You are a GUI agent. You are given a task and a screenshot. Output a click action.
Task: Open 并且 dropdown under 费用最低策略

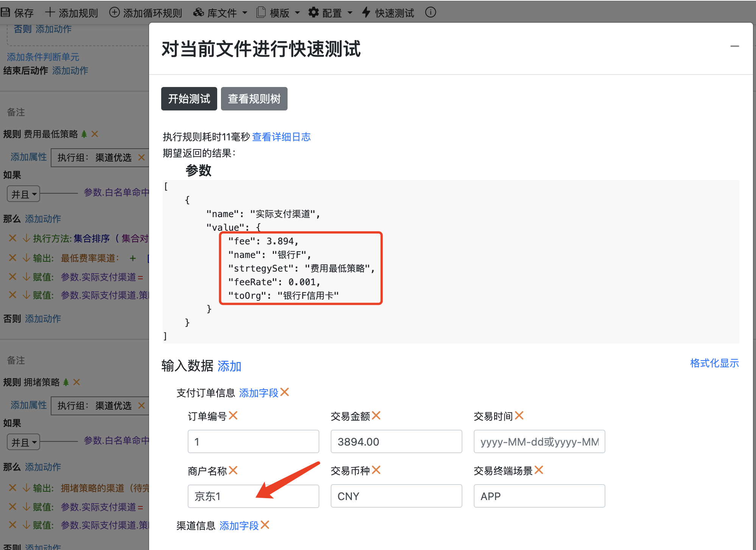click(23, 194)
